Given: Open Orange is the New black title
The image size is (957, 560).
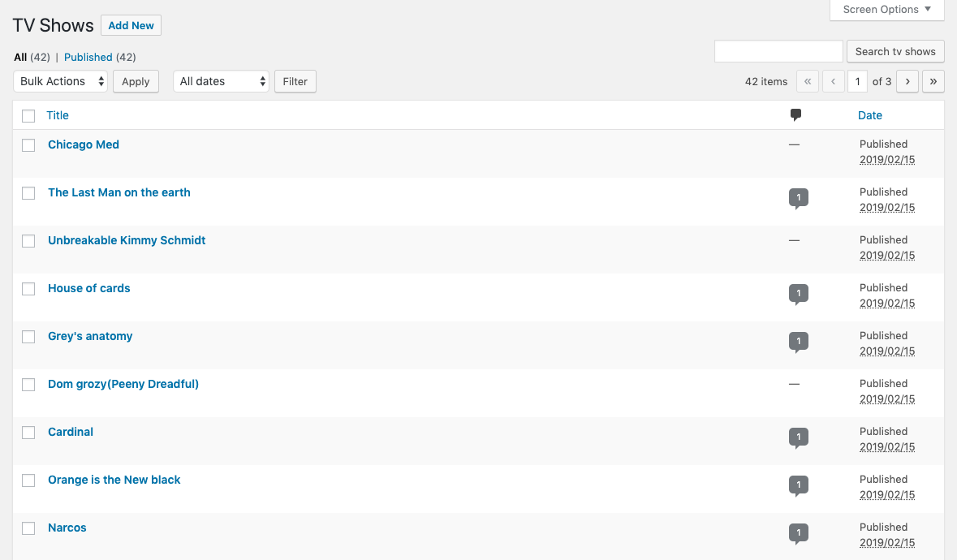Looking at the screenshot, I should [114, 480].
